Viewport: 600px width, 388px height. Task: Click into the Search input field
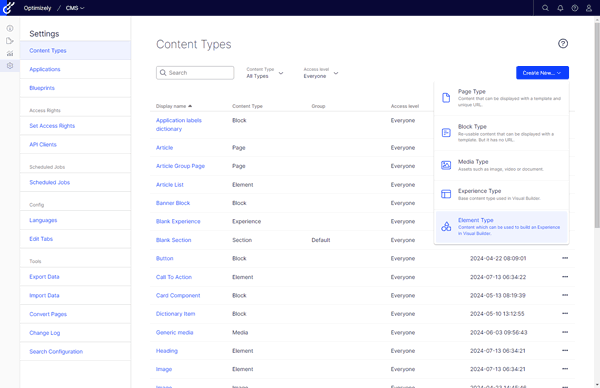[195, 73]
